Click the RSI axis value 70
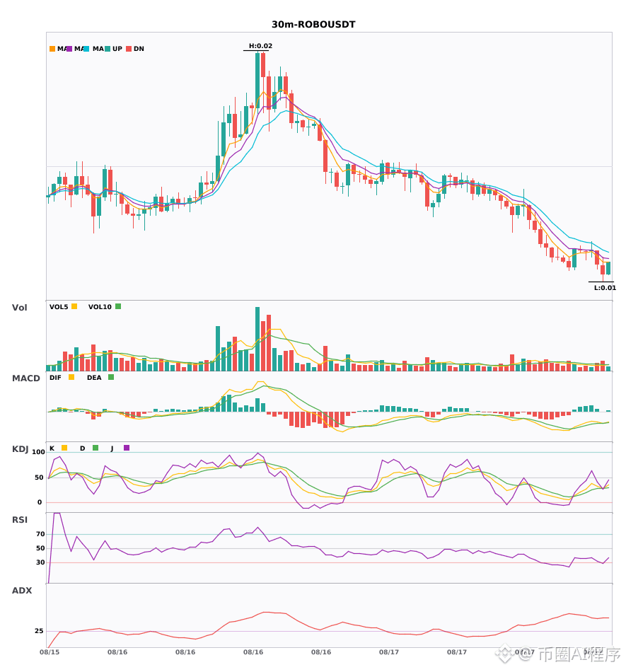 pyautogui.click(x=40, y=534)
